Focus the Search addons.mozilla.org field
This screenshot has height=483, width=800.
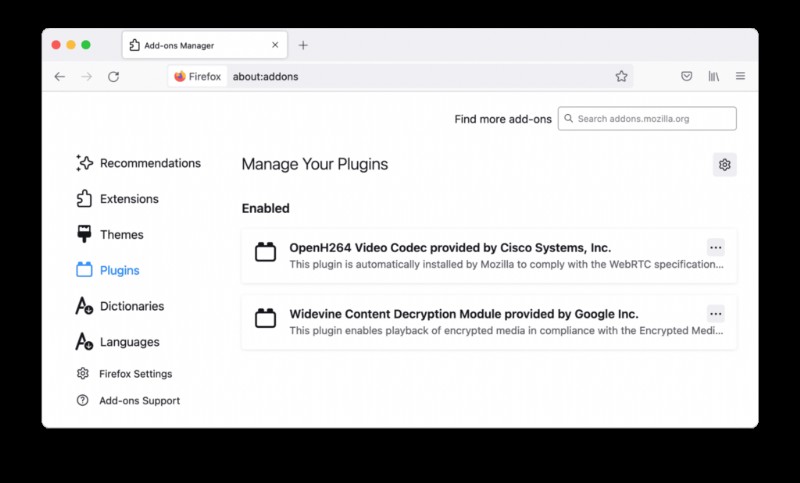point(647,119)
